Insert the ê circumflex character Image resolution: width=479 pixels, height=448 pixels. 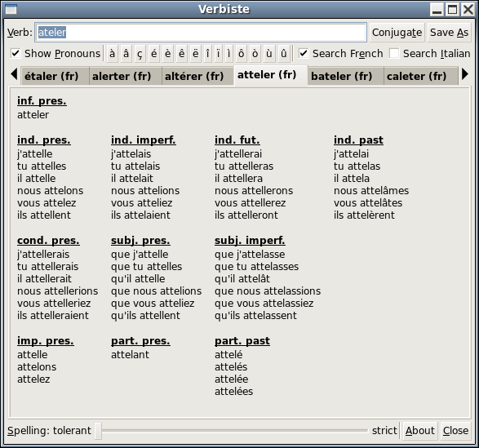point(181,54)
